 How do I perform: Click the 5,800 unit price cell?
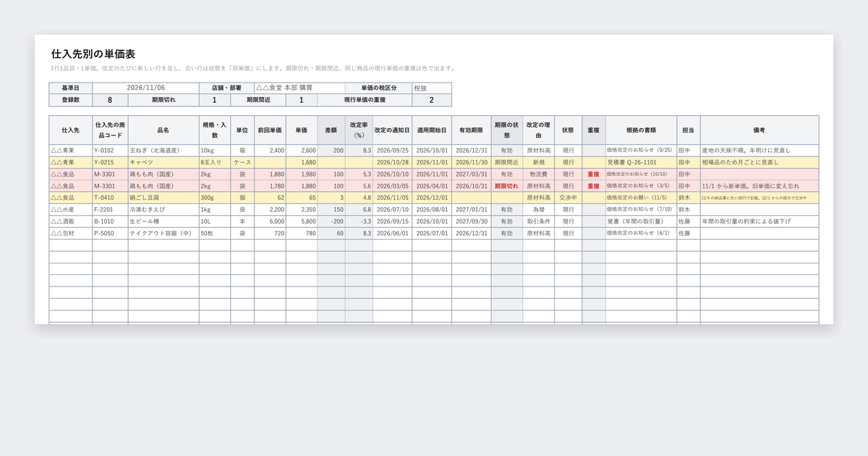coord(301,221)
